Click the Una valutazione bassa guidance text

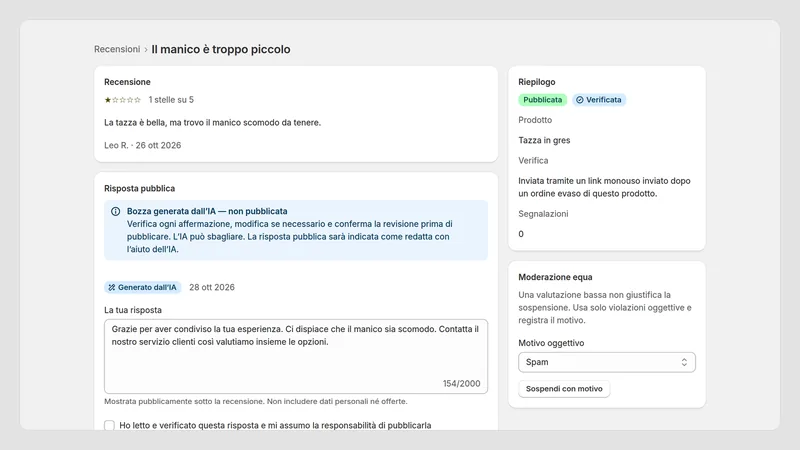605,308
